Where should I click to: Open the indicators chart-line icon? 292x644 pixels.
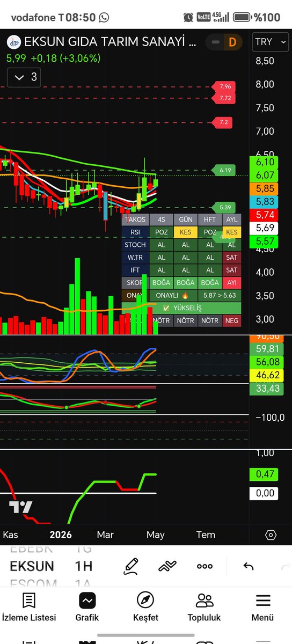point(167,566)
